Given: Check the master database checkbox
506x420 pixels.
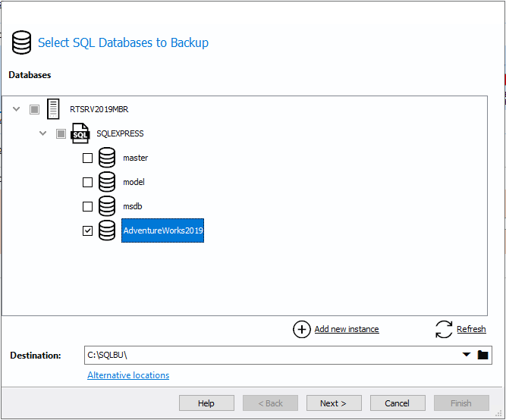Looking at the screenshot, I should coord(87,158).
